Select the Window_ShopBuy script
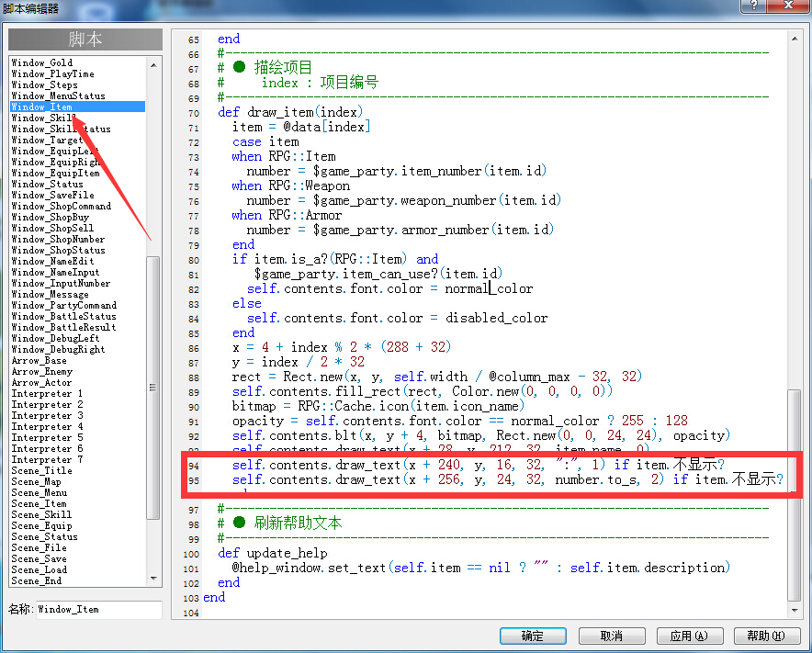The width and height of the screenshot is (812, 653). (x=51, y=217)
